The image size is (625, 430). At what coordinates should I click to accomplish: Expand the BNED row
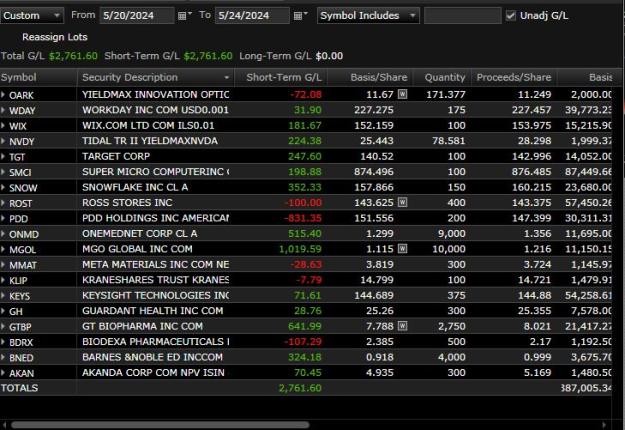pos(3,357)
